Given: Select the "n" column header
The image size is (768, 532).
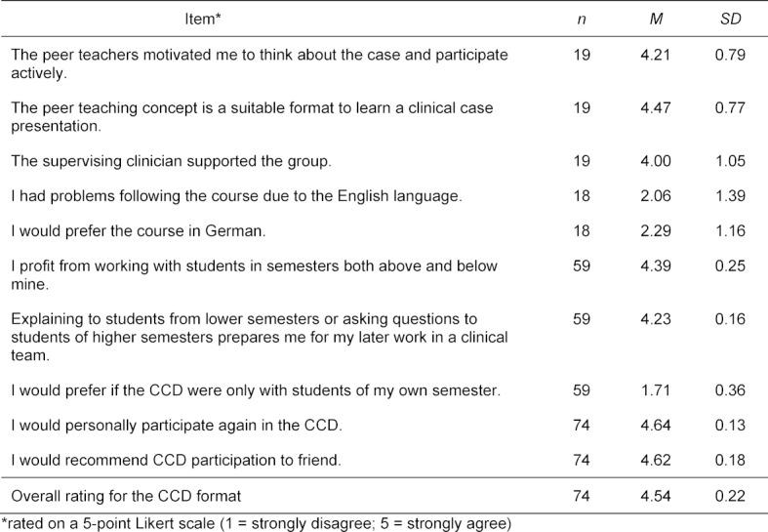Looking at the screenshot, I should 583,17.
